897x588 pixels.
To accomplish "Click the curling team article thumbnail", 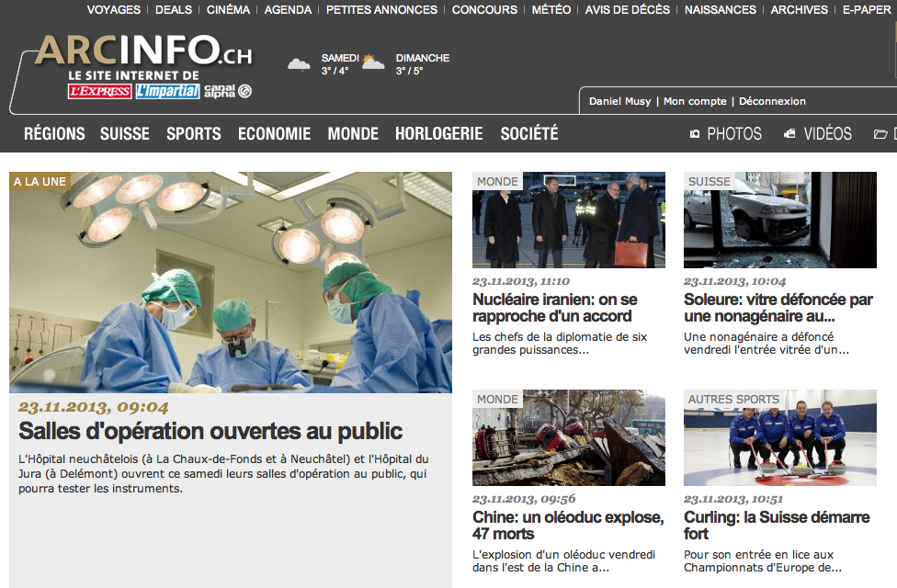I will 779,437.
